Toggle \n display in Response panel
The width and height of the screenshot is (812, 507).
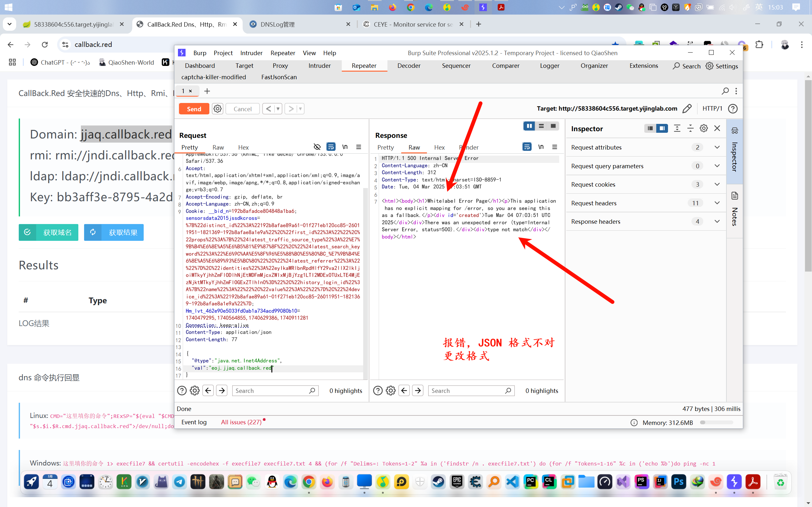click(x=540, y=147)
